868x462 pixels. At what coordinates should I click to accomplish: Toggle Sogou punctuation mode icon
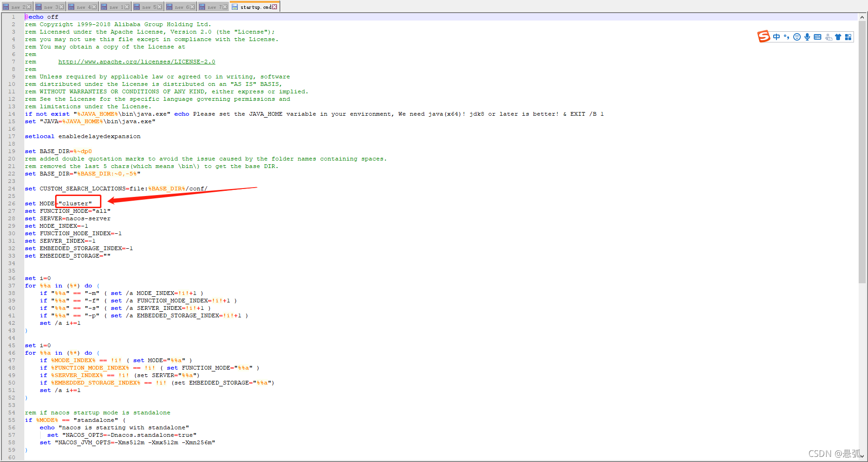pos(787,37)
